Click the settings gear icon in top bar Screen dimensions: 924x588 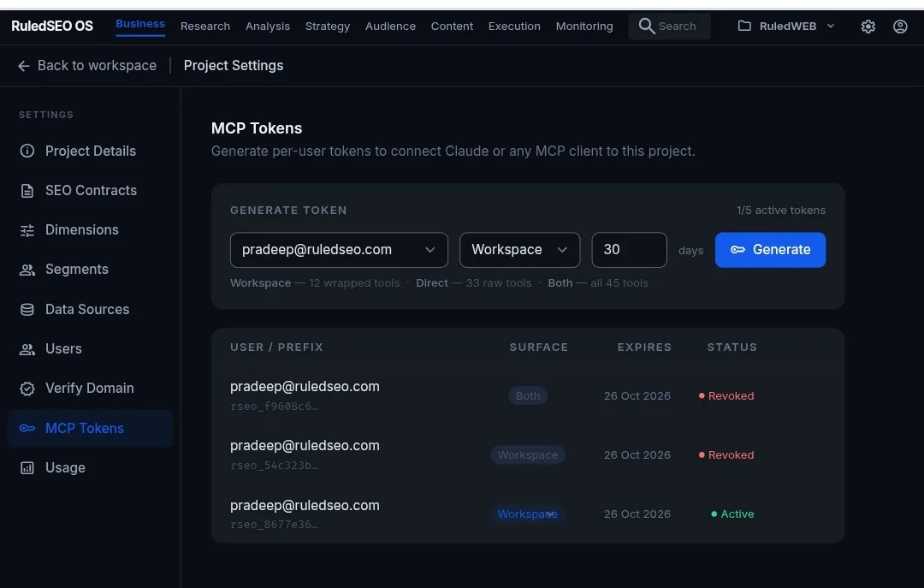click(868, 27)
